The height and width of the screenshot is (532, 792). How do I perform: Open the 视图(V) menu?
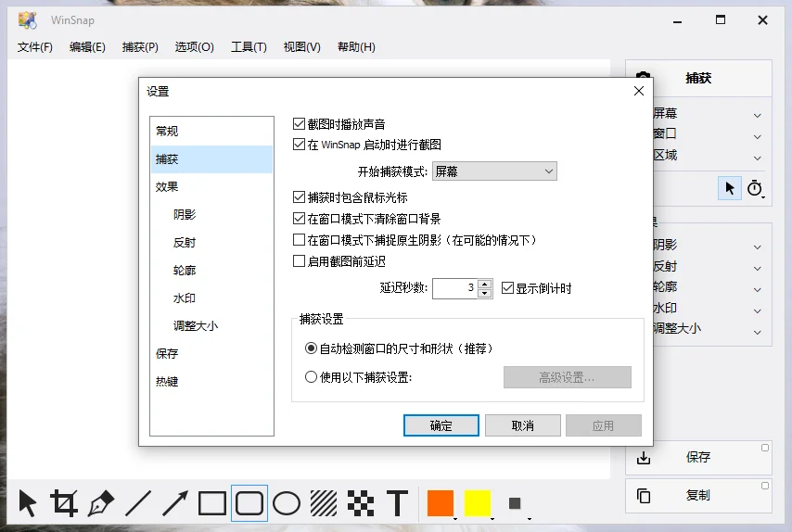pos(301,47)
